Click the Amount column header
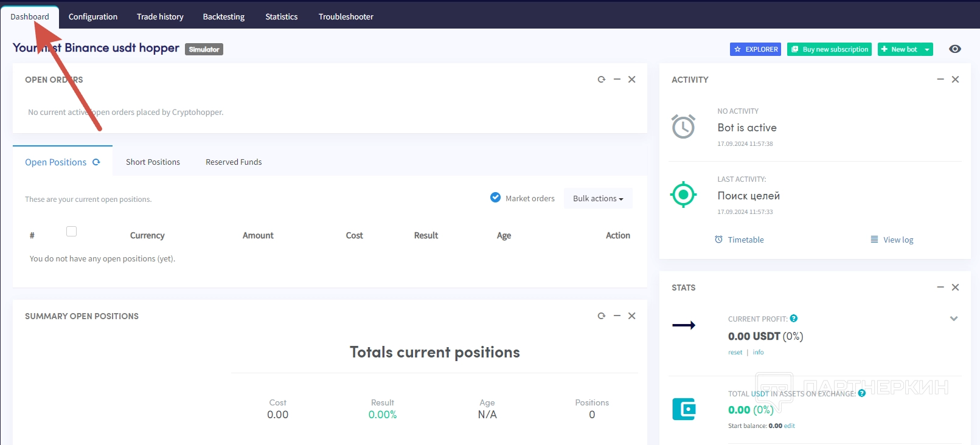Viewport: 980px width, 445px height. coord(258,235)
